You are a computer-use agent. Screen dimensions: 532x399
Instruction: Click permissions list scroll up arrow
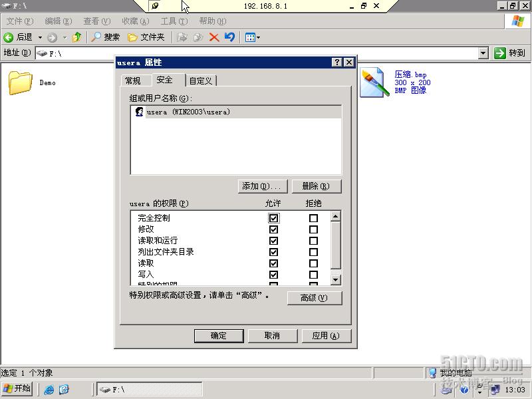click(x=336, y=216)
